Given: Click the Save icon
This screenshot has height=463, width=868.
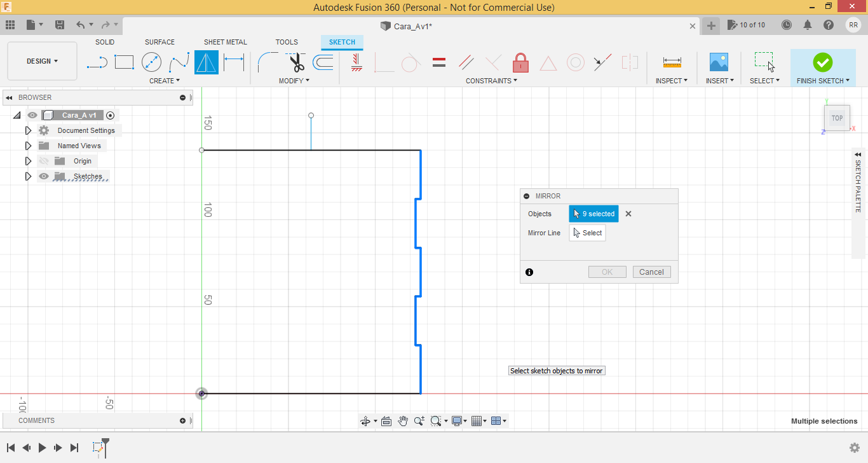Looking at the screenshot, I should pos(60,25).
